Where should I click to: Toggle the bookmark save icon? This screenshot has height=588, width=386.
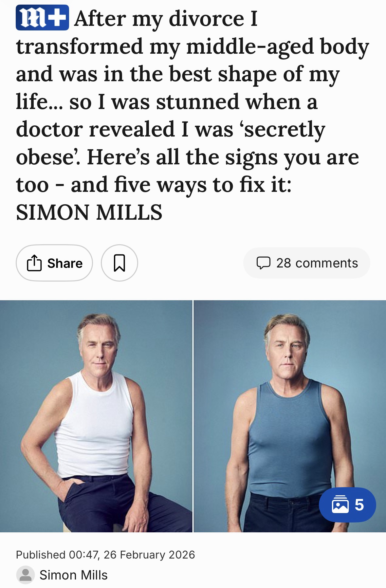[x=119, y=263]
